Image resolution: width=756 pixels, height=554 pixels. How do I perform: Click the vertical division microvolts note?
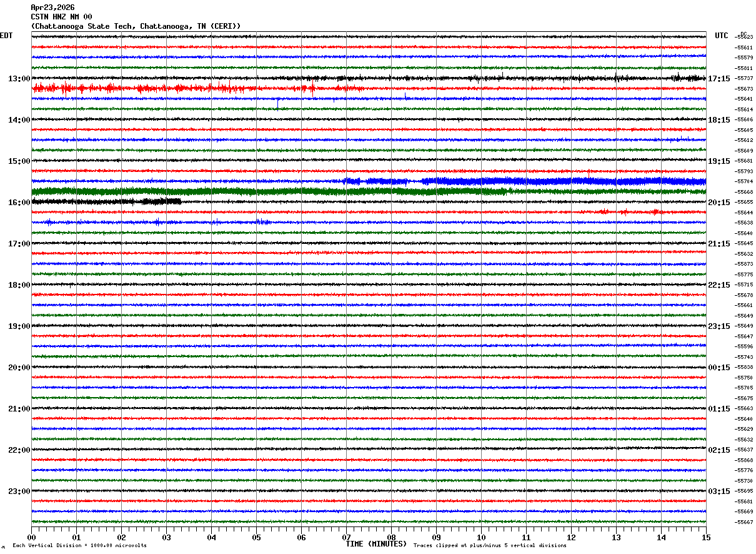click(79, 546)
